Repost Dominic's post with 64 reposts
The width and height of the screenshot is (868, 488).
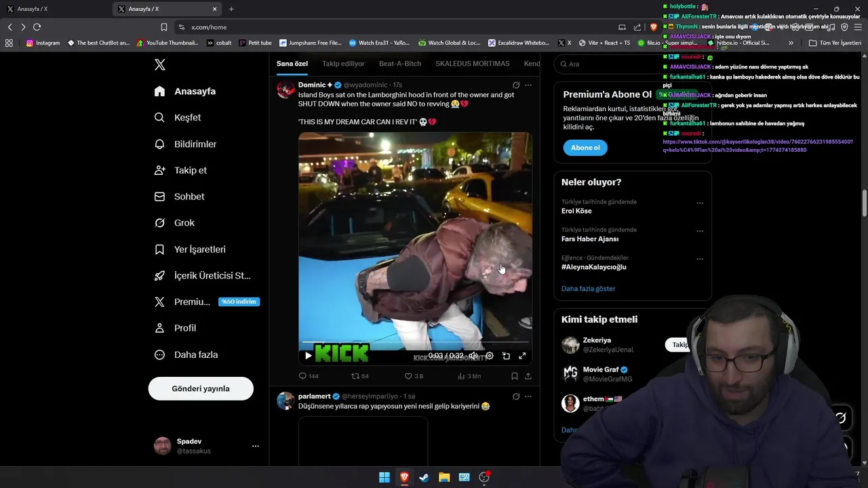tap(360, 376)
